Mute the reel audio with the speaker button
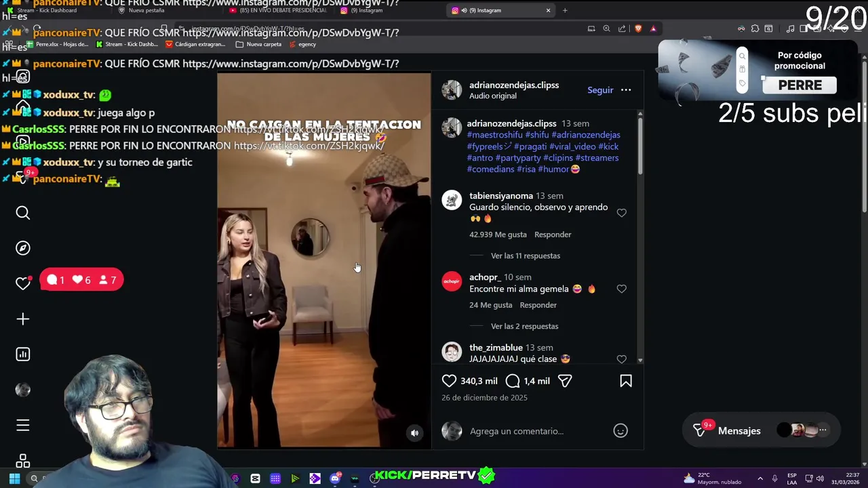The width and height of the screenshot is (868, 488). pyautogui.click(x=414, y=433)
